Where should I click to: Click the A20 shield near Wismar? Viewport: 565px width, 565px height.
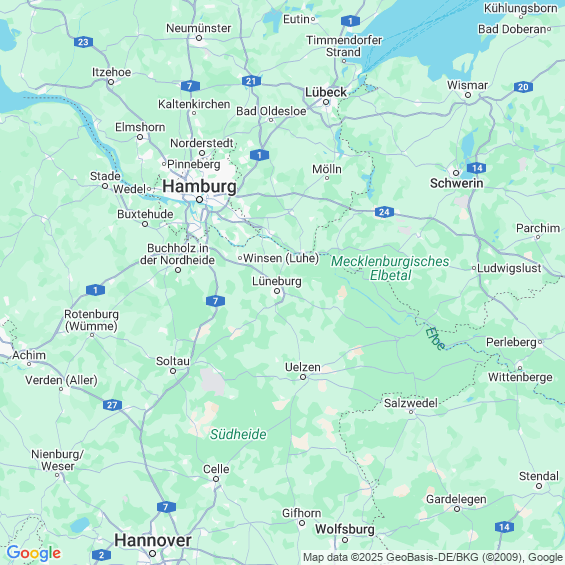click(x=523, y=87)
